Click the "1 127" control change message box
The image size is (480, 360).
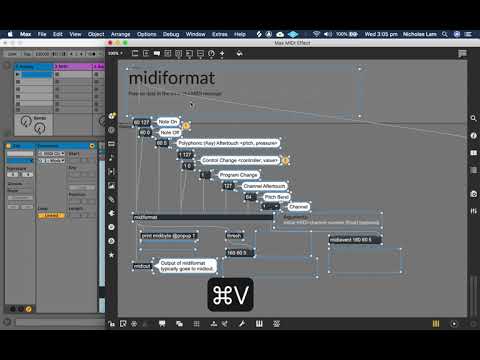(x=185, y=155)
